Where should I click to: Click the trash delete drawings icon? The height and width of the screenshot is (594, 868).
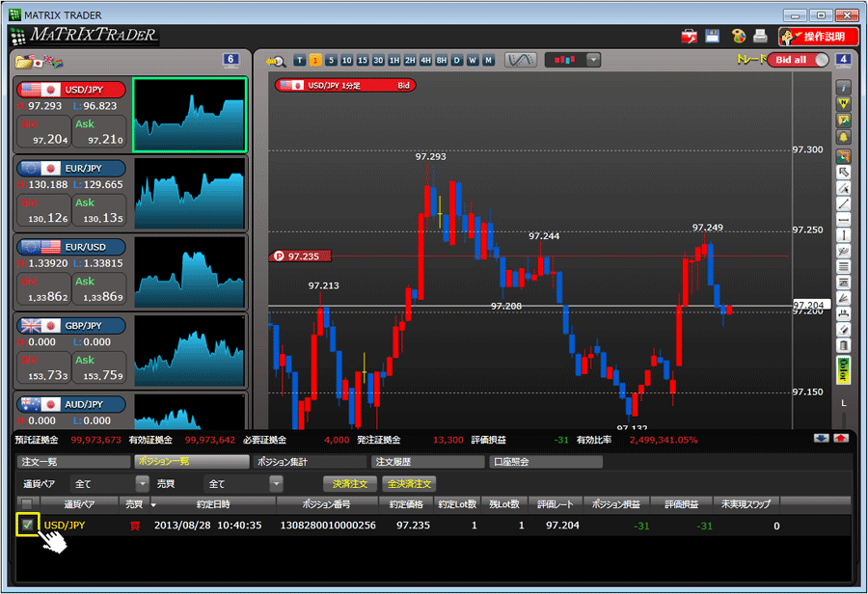pos(843,346)
